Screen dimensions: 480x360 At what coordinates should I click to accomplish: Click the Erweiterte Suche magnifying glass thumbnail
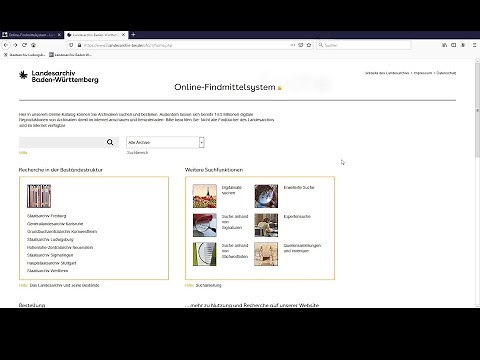[x=266, y=196]
